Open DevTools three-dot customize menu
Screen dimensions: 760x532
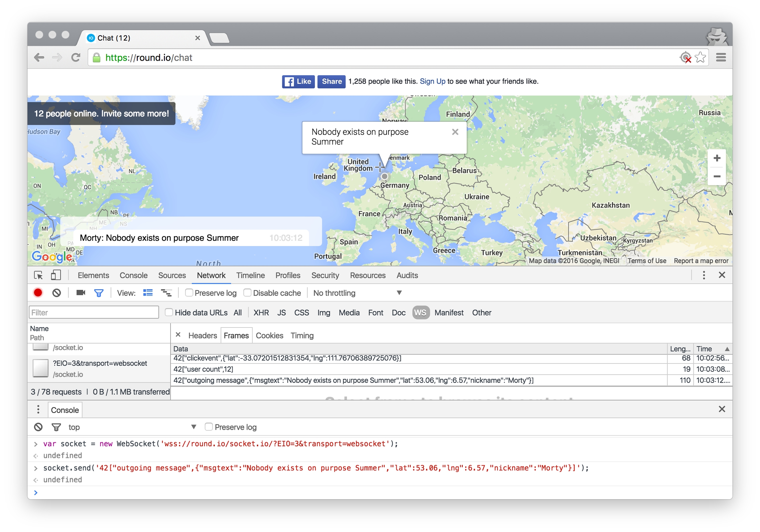coord(704,275)
